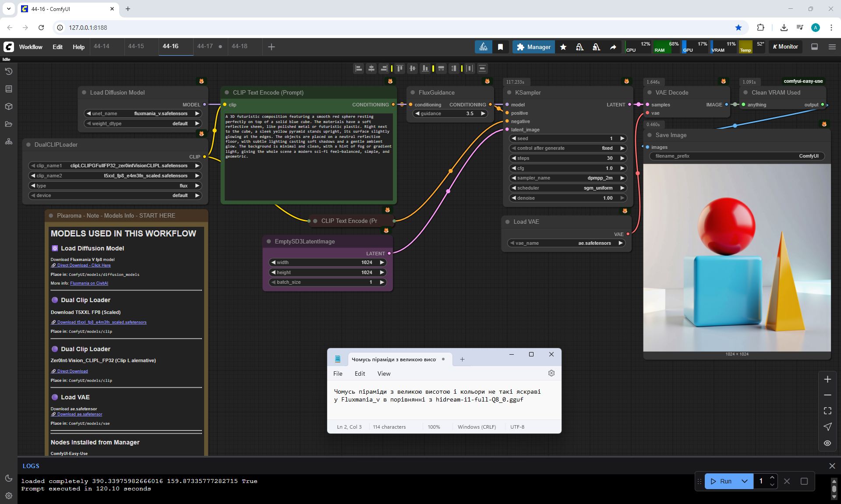Click the fit view icon on canvas
The image size is (841, 504).
pos(827,411)
